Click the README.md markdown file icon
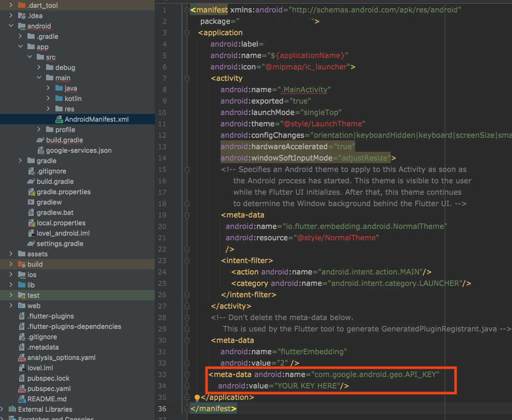 pyautogui.click(x=22, y=399)
